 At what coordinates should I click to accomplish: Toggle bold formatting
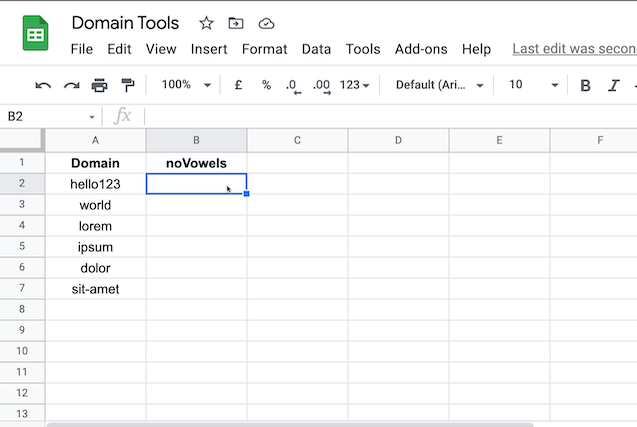pyautogui.click(x=585, y=85)
